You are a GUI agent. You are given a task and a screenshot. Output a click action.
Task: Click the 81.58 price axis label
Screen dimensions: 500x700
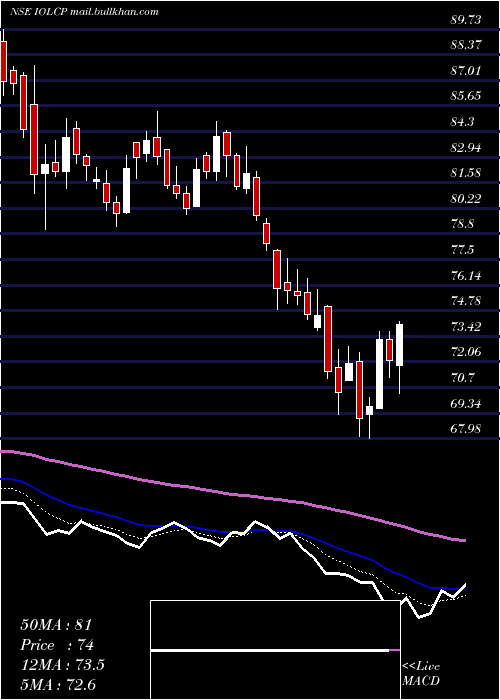[467, 173]
